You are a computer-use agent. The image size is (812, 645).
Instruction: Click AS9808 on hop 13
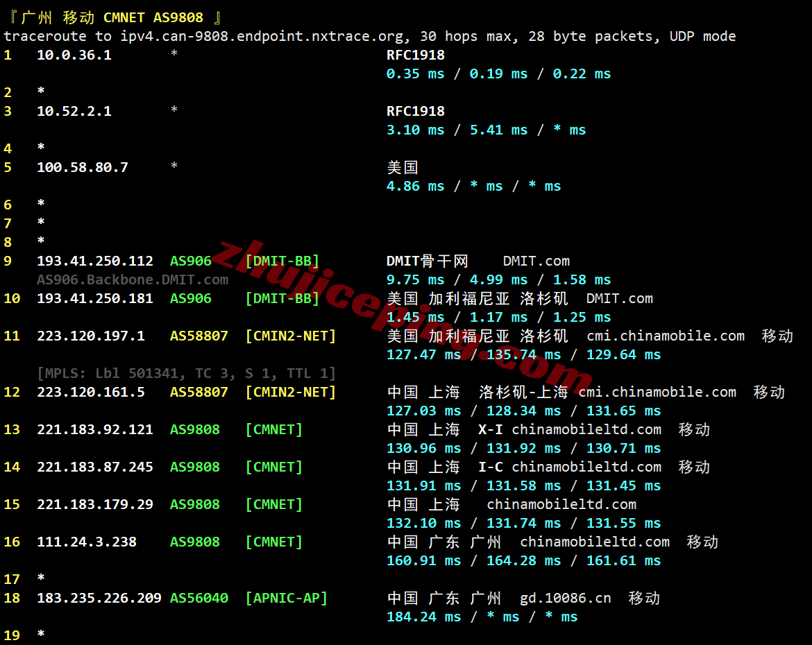tap(195, 430)
